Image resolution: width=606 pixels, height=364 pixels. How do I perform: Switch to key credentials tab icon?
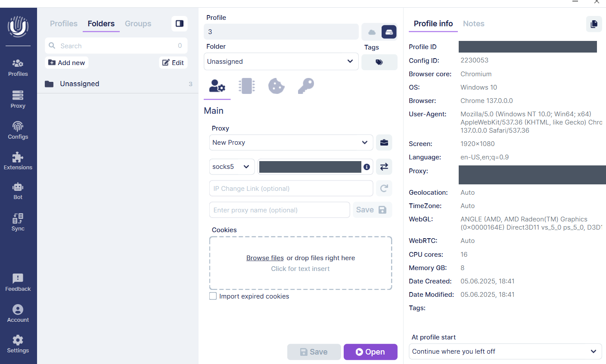[x=306, y=86]
